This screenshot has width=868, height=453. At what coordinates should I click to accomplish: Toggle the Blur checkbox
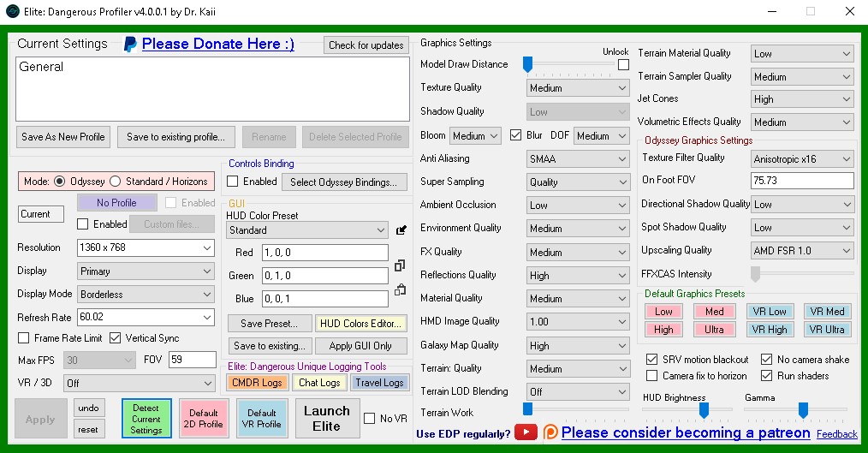click(516, 135)
